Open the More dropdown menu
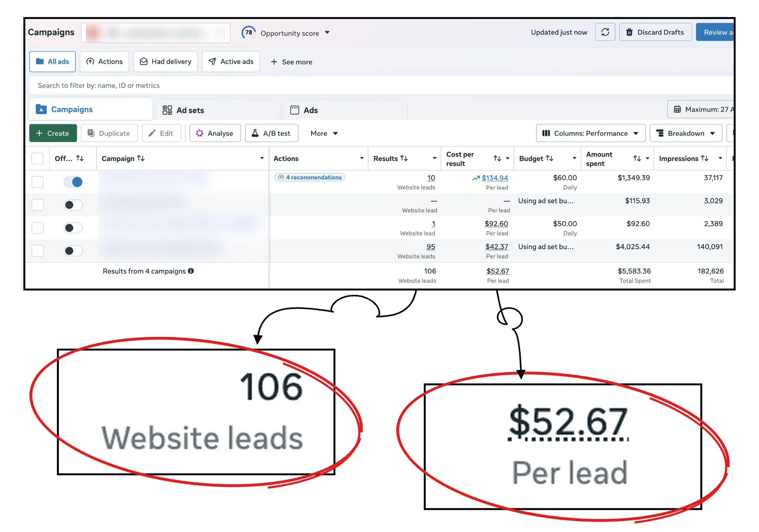 click(324, 134)
